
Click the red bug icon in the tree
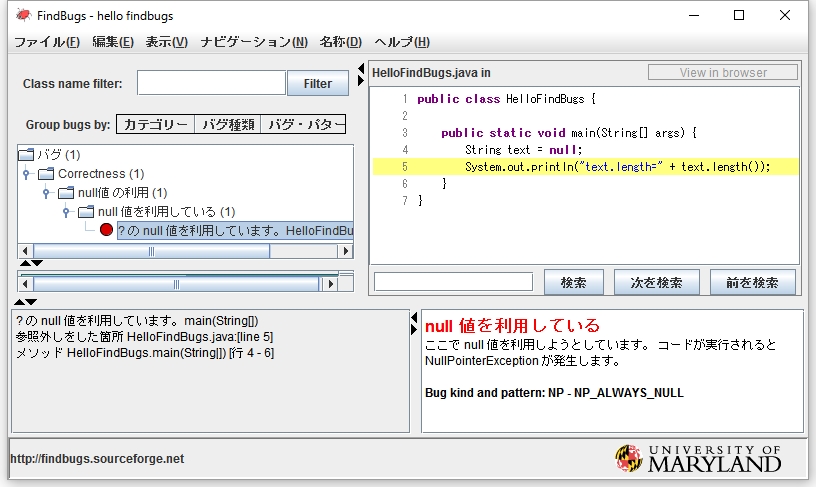click(x=107, y=230)
